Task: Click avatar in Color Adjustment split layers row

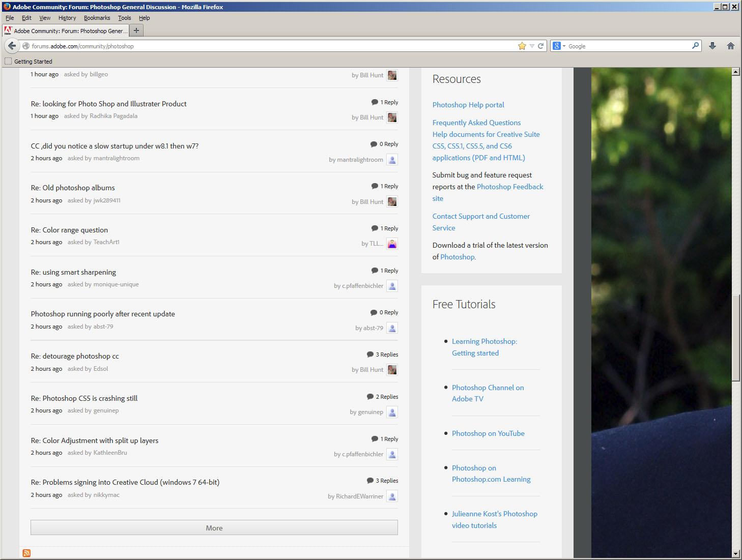Action: point(392,454)
